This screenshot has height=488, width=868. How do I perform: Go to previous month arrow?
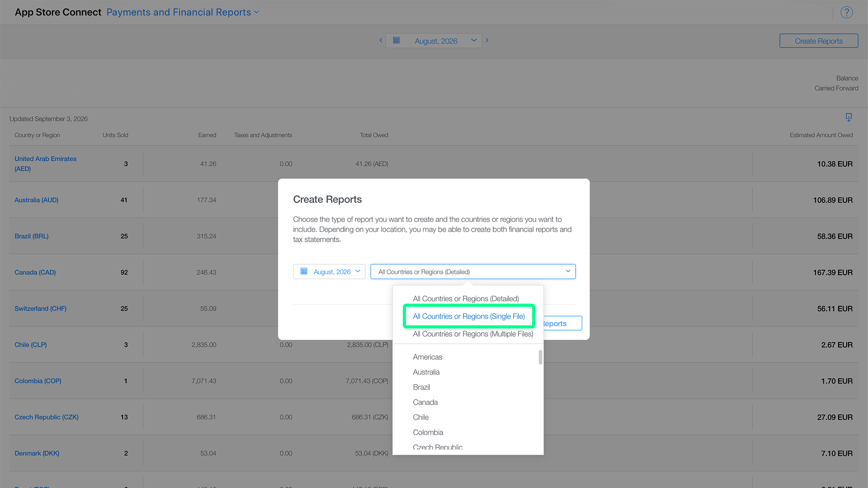[x=381, y=40]
